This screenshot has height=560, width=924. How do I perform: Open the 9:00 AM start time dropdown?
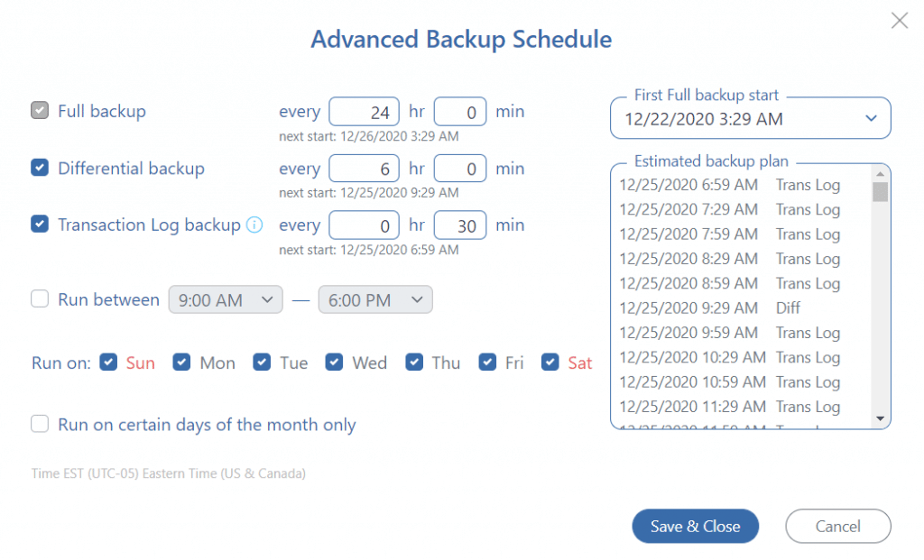tap(226, 299)
